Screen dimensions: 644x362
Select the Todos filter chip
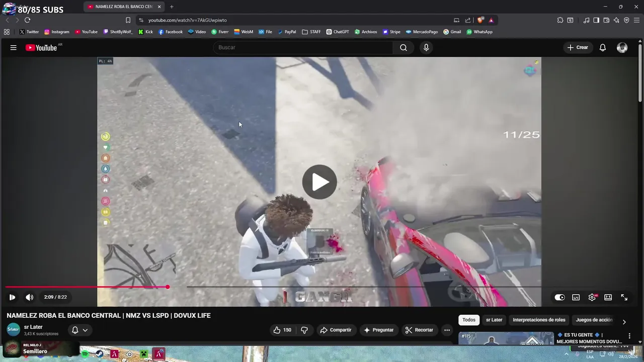click(469, 320)
